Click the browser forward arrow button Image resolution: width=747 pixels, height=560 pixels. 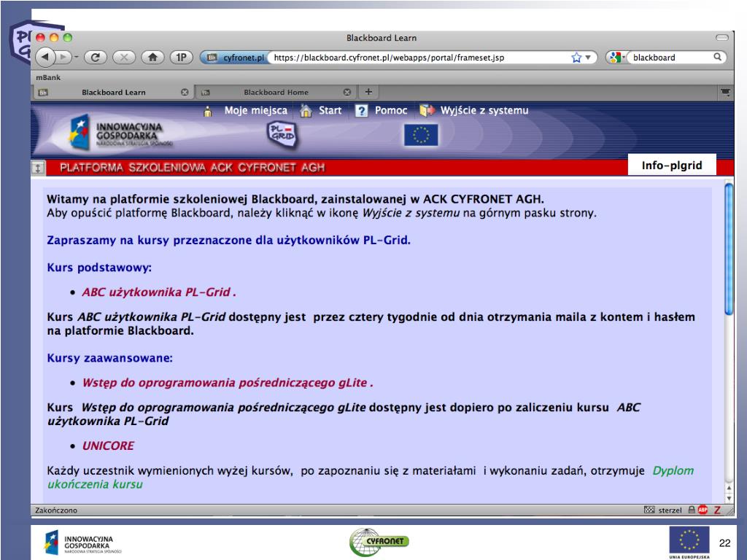tap(63, 58)
